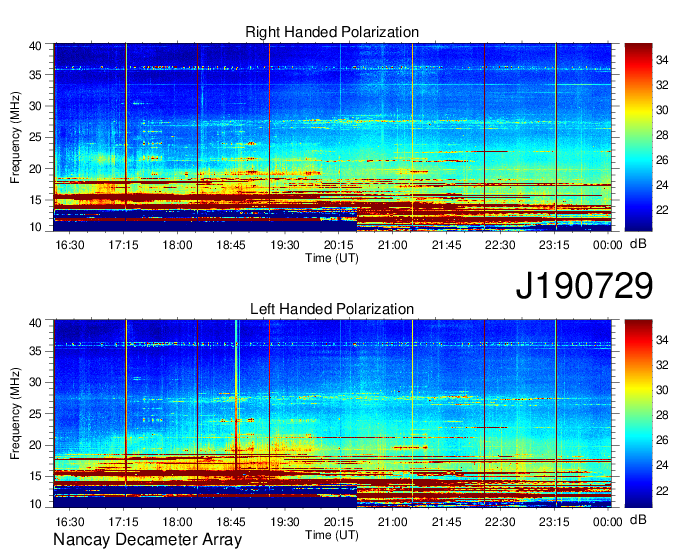The image size is (680, 552).
Task: Click the 19:30 time tick under Right Handed plot
Action: (285, 245)
